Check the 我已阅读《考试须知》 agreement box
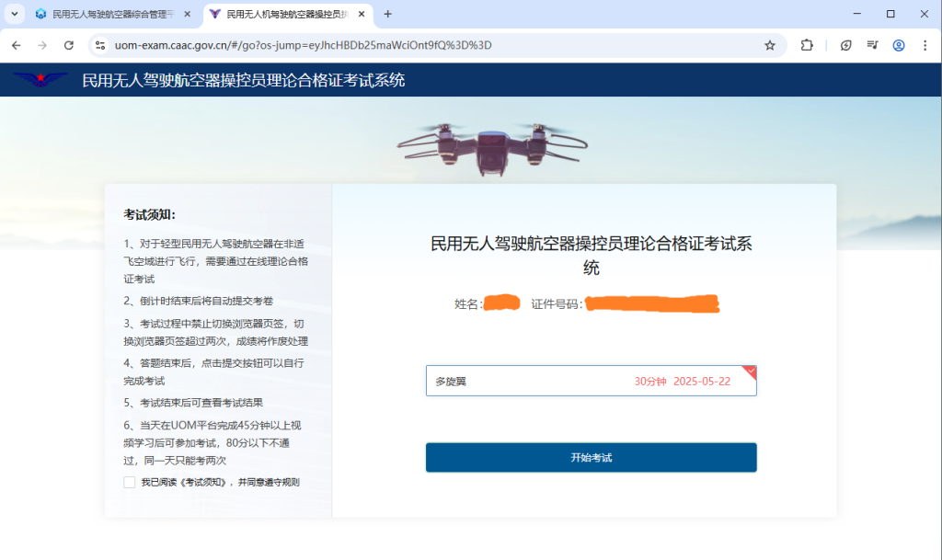 (129, 482)
